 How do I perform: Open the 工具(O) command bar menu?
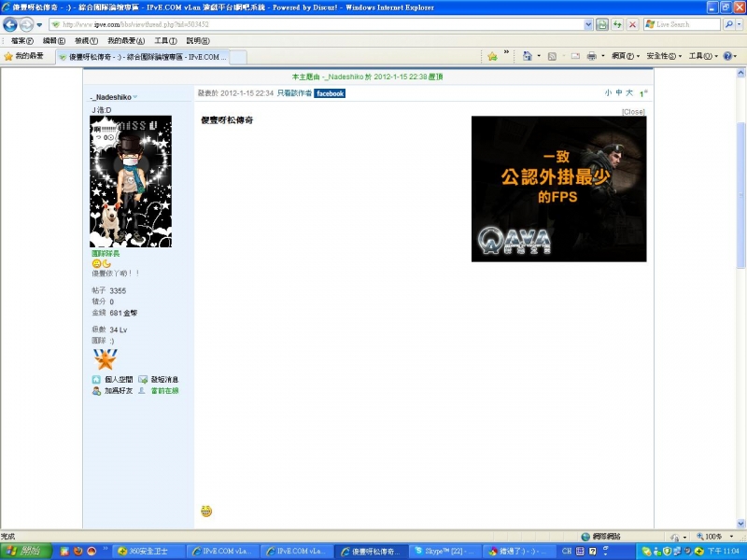[703, 56]
